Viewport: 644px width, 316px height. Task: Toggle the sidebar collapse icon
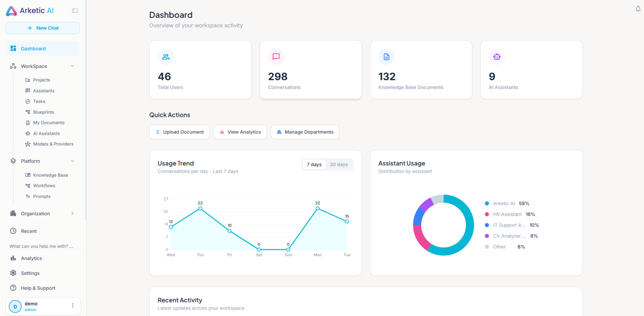tap(75, 11)
